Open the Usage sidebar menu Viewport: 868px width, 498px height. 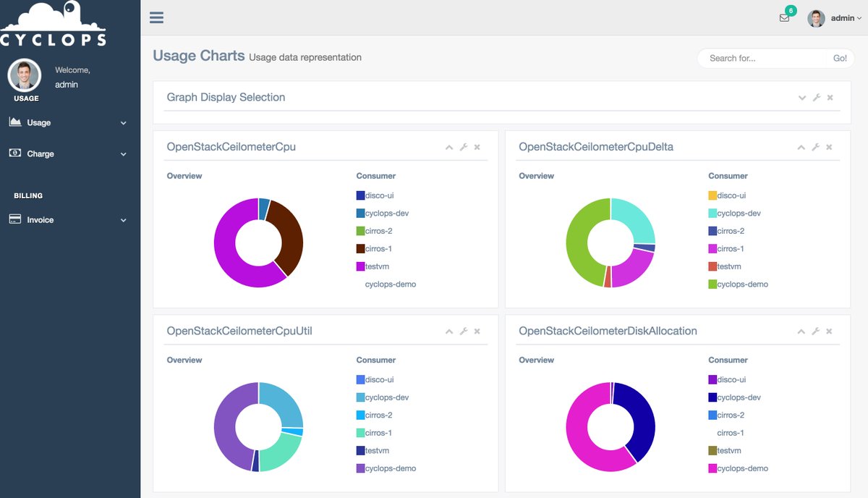coord(69,123)
